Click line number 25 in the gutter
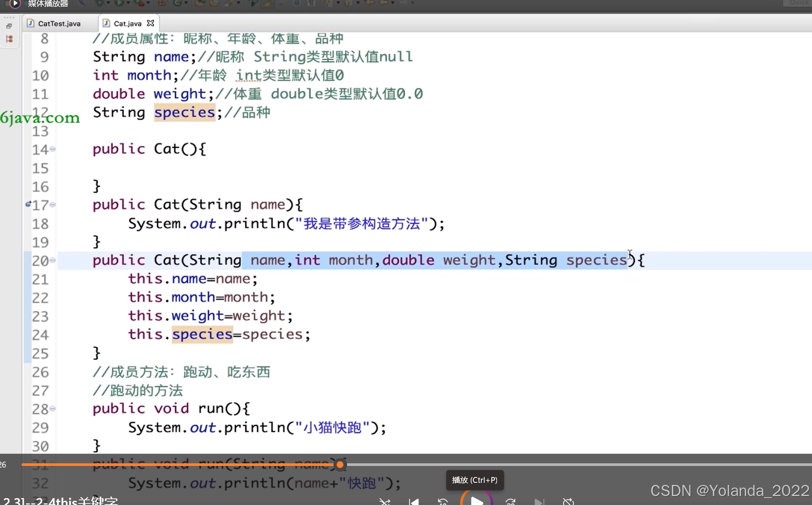 pyautogui.click(x=40, y=354)
